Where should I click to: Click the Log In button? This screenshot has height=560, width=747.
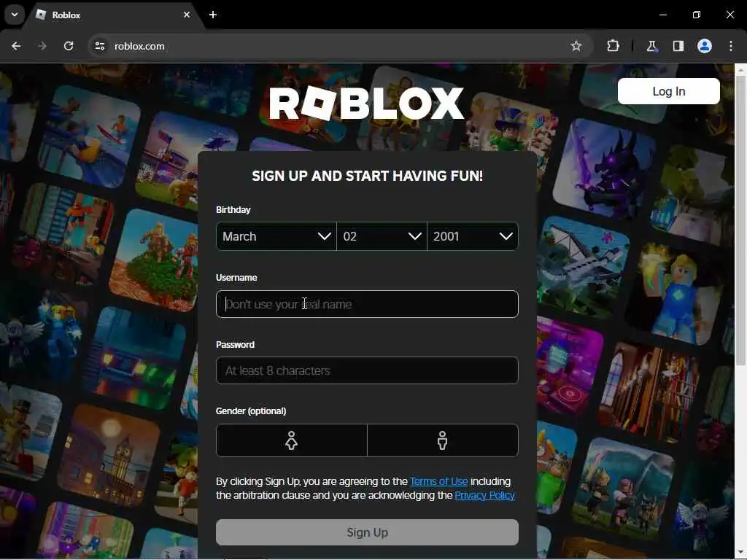(668, 91)
